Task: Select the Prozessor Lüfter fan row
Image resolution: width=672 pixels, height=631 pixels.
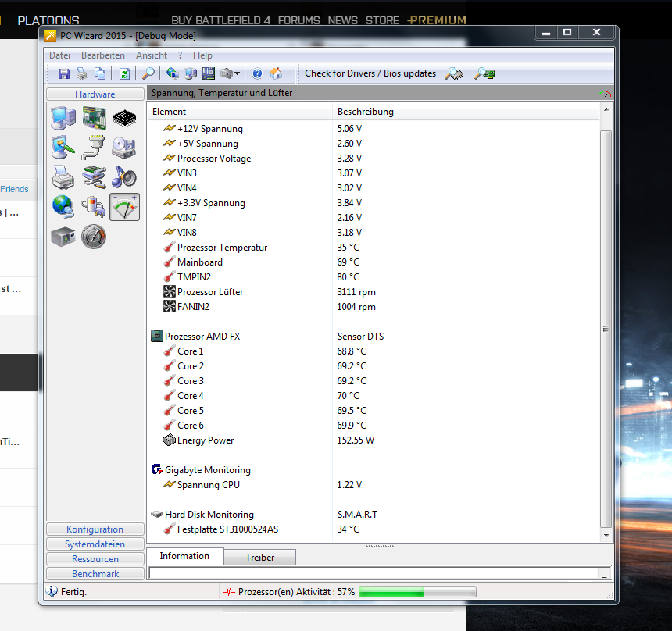Action: tap(373, 292)
